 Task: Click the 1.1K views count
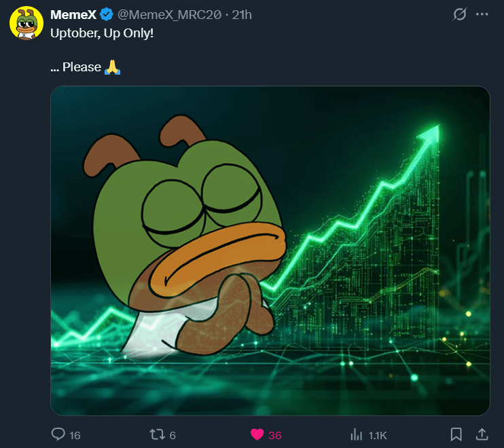pos(378,435)
